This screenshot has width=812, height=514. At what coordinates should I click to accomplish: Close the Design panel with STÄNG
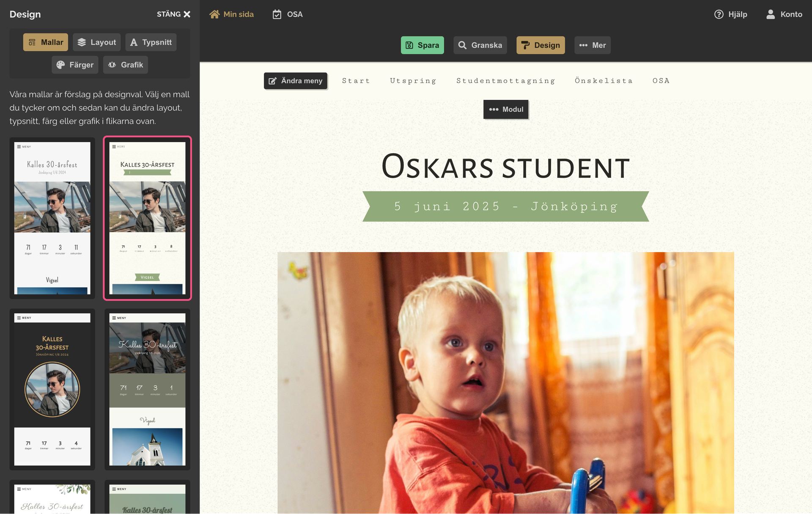coord(173,14)
